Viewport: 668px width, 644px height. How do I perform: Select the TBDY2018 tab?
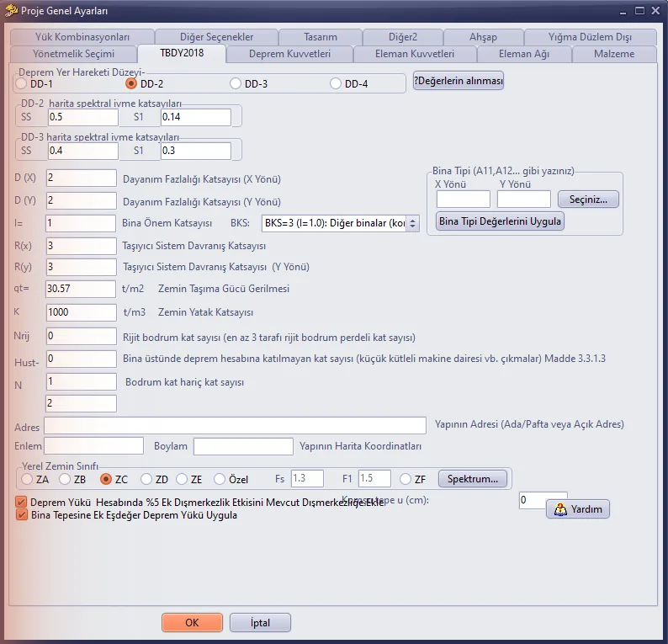click(182, 53)
